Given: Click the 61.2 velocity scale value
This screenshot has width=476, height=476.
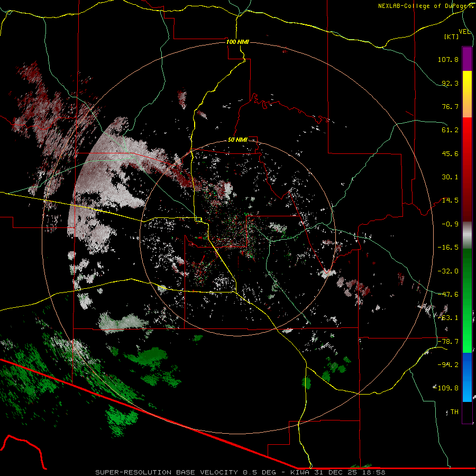Looking at the screenshot, I should pyautogui.click(x=450, y=130).
